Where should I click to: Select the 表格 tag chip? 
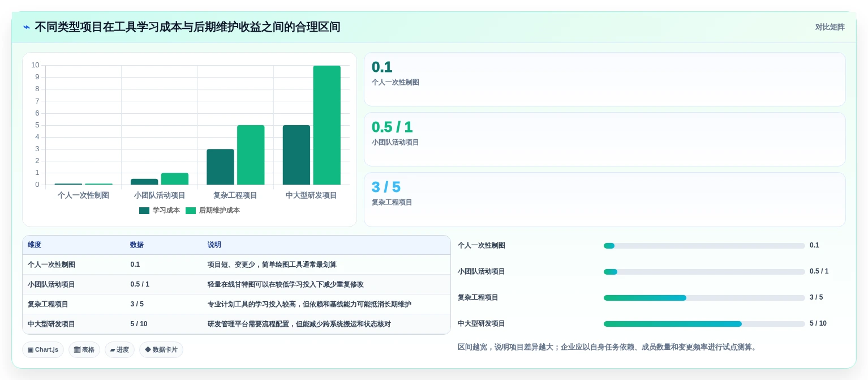pyautogui.click(x=84, y=349)
